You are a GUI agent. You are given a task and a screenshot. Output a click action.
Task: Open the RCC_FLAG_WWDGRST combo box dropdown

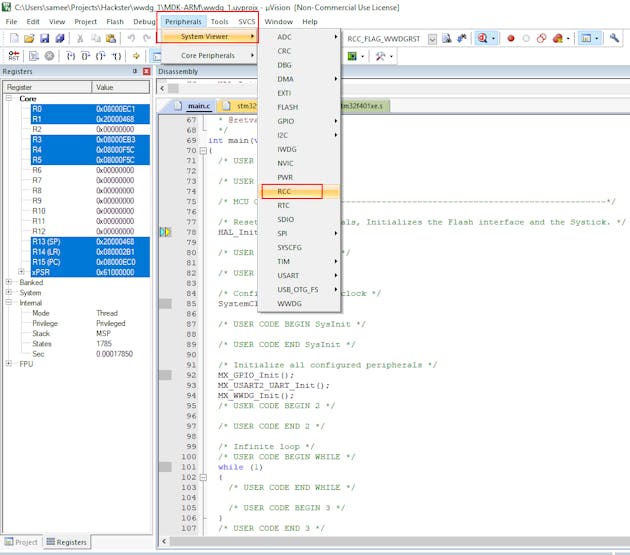(x=432, y=39)
